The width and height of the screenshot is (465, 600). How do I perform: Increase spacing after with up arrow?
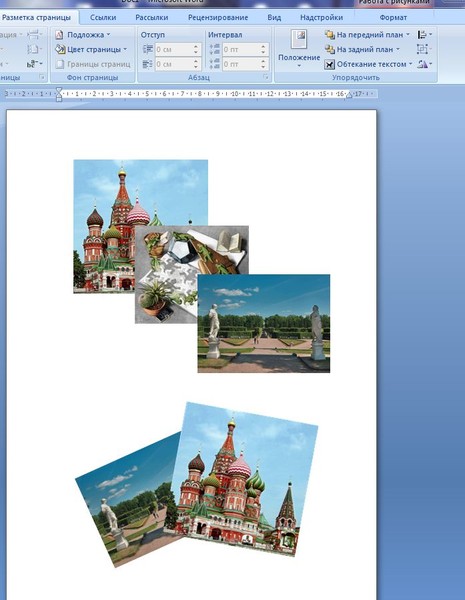pyautogui.click(x=263, y=61)
